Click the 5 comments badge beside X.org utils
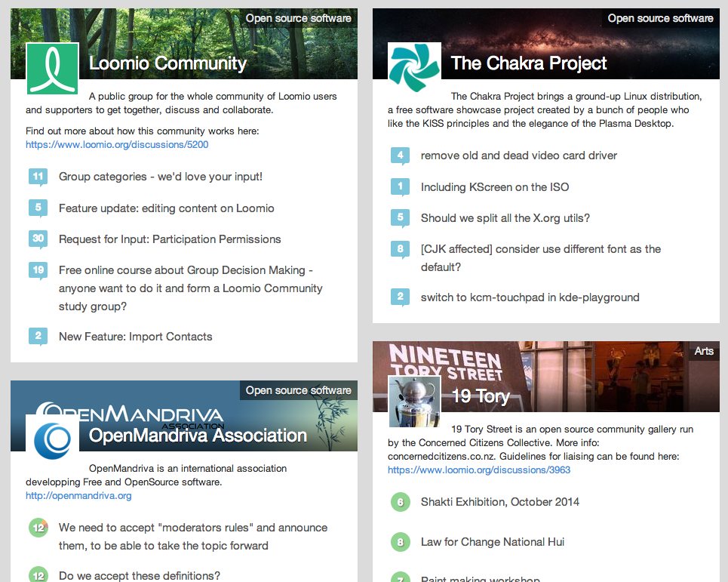This screenshot has height=582, width=728. pyautogui.click(x=401, y=218)
